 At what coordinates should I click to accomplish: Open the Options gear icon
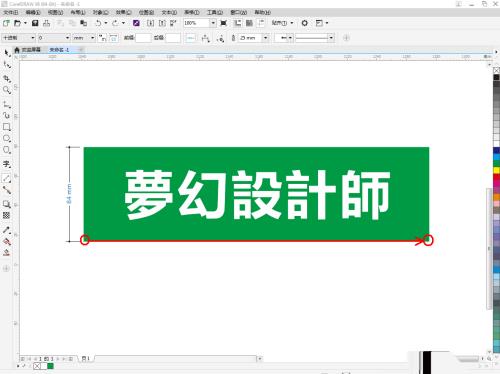304,23
